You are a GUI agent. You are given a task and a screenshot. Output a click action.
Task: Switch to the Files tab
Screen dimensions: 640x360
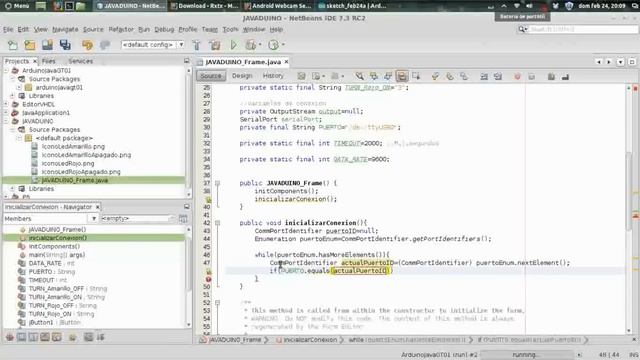tap(48, 61)
